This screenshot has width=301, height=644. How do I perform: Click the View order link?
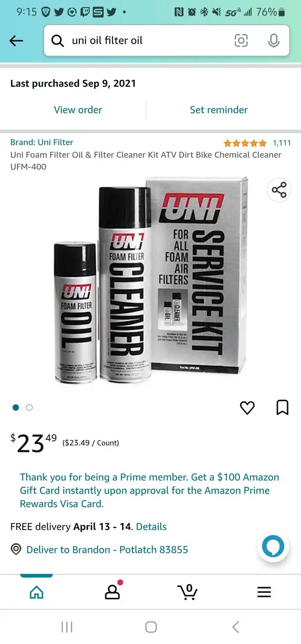[x=78, y=110]
